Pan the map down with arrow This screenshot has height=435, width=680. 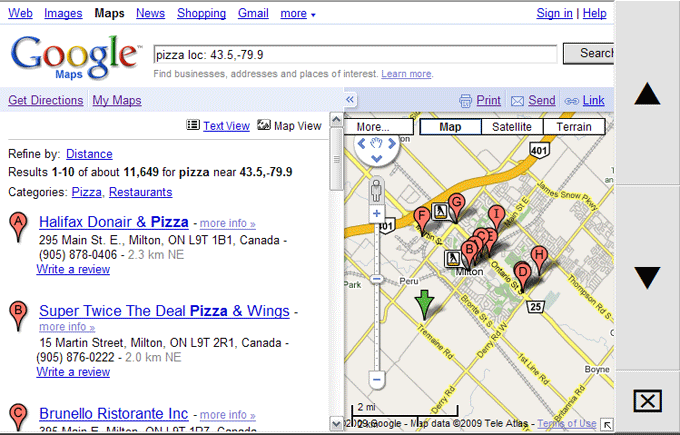click(376, 158)
